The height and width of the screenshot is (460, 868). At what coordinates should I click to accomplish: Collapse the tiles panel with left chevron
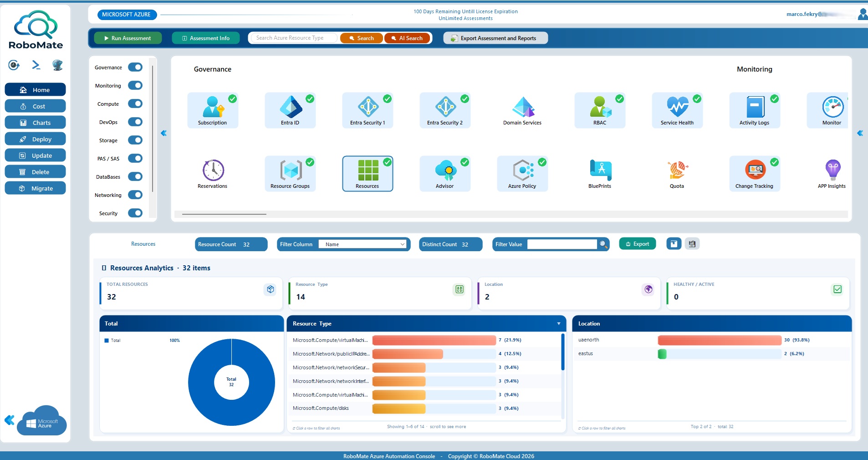click(164, 133)
